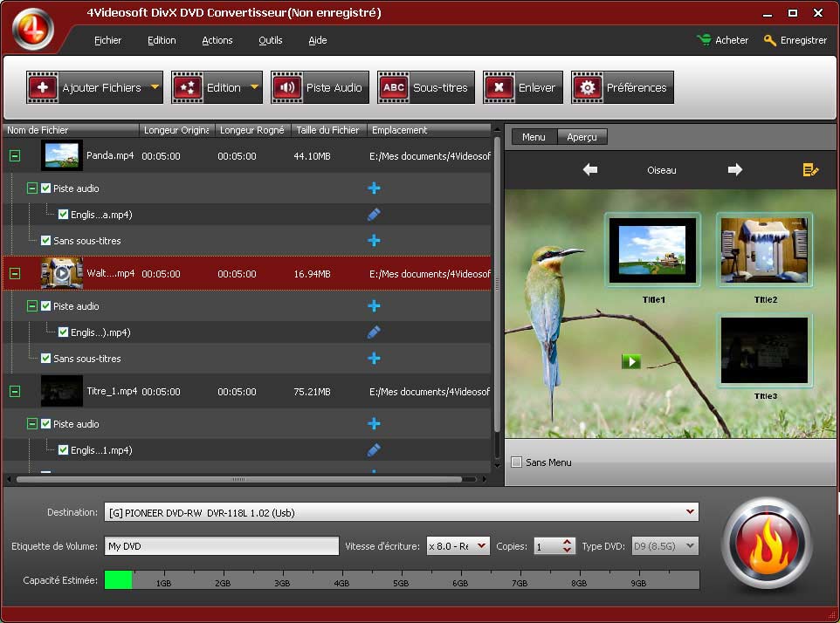Viewport: 840px width, 623px height.
Task: Open Ajouter Fichiers dropdown arrow
Action: 155,86
